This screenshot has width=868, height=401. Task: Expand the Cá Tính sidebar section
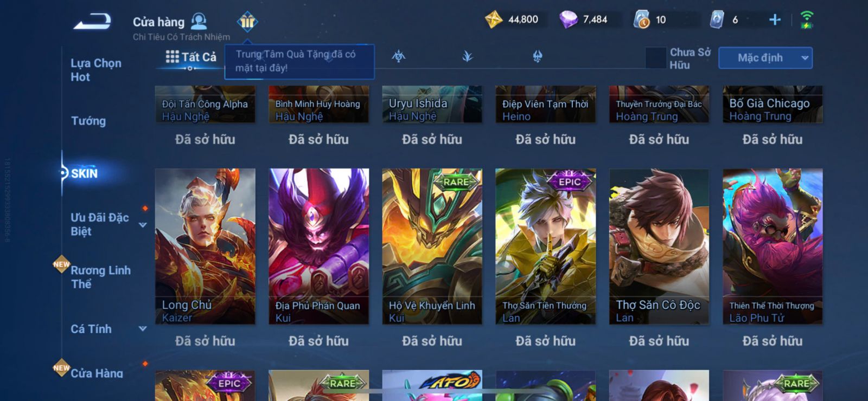click(x=143, y=328)
